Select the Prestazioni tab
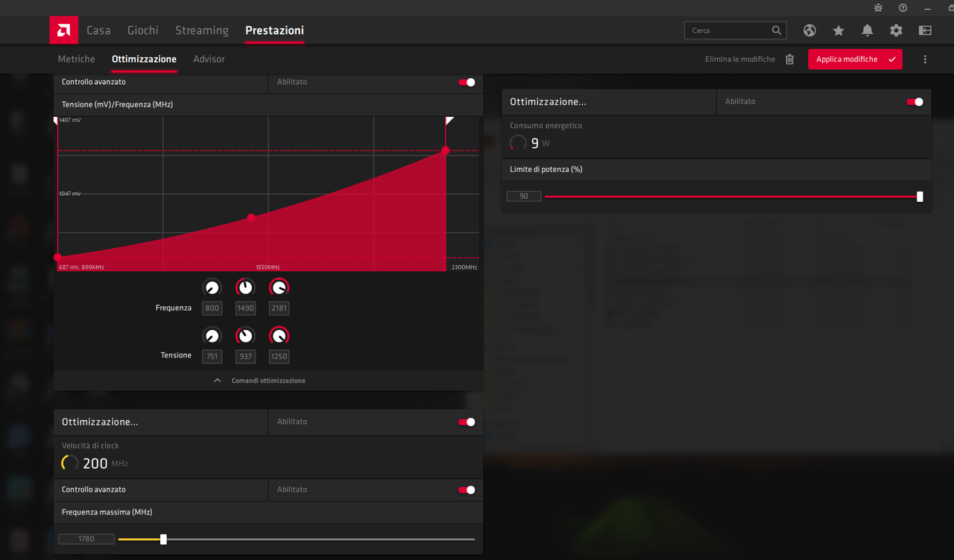The image size is (954, 560). click(x=274, y=31)
